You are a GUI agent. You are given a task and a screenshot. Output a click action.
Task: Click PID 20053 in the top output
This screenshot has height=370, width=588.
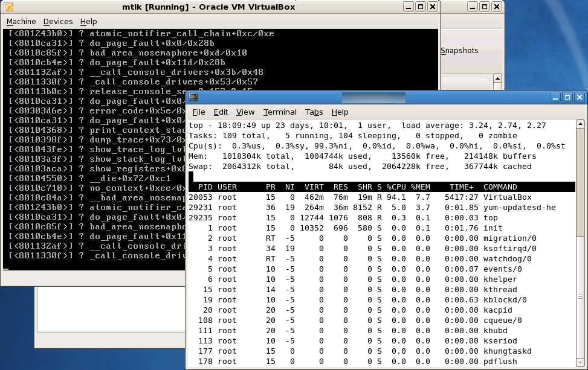pyautogui.click(x=200, y=197)
